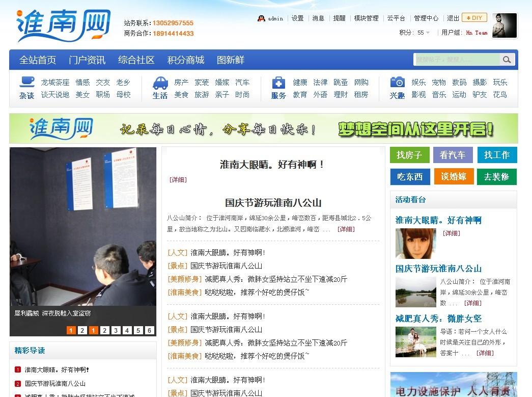Open the [详细] link after 八公山简介 summary

[346, 229]
